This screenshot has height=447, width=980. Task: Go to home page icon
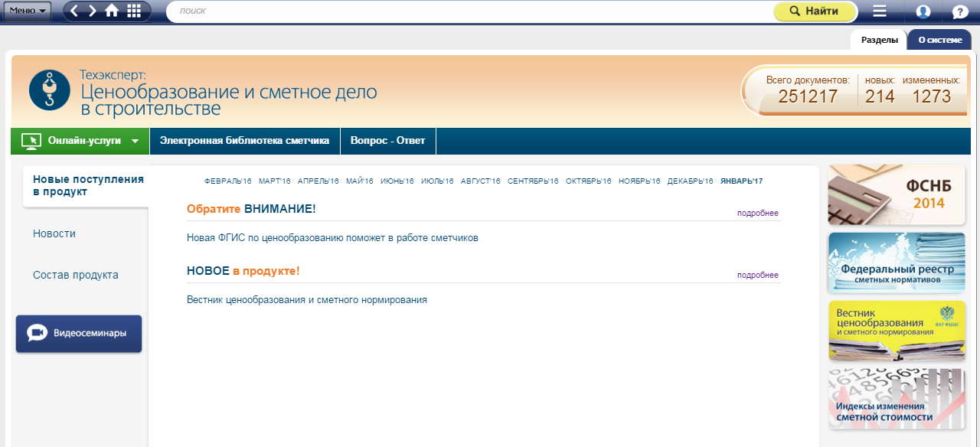click(112, 11)
